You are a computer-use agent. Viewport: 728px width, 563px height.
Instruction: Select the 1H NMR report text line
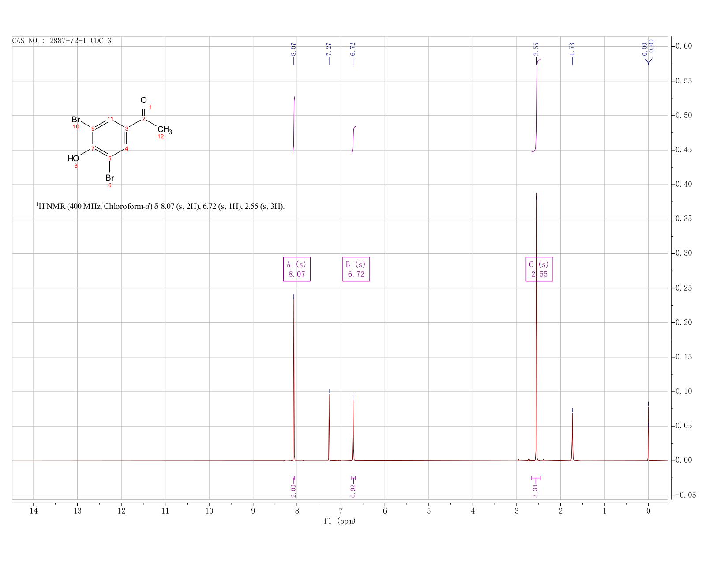pos(160,206)
